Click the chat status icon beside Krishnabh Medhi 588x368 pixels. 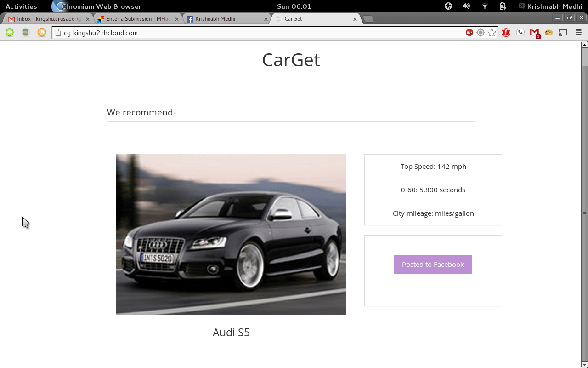point(522,6)
